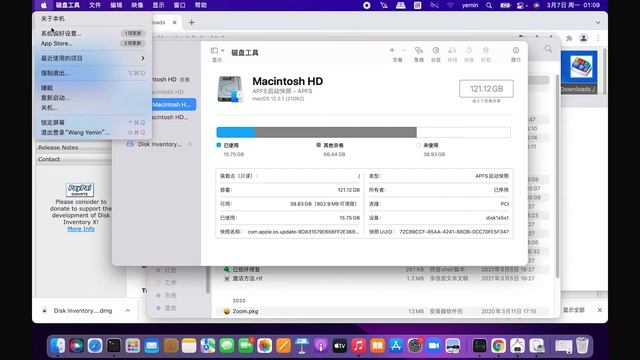Image resolution: width=640 pixels, height=360 pixels.
Task: Click the Chrome profile avatar icon
Action: pyautogui.click(x=584, y=38)
